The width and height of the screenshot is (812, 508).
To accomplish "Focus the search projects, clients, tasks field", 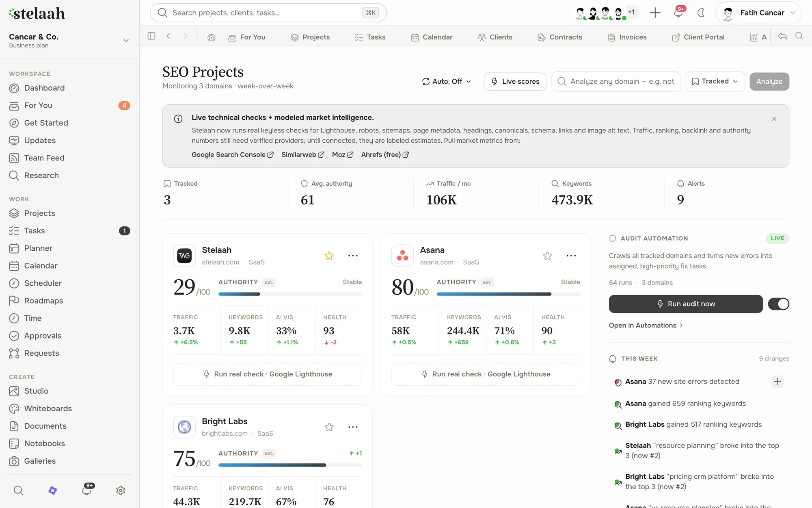I will [x=268, y=13].
